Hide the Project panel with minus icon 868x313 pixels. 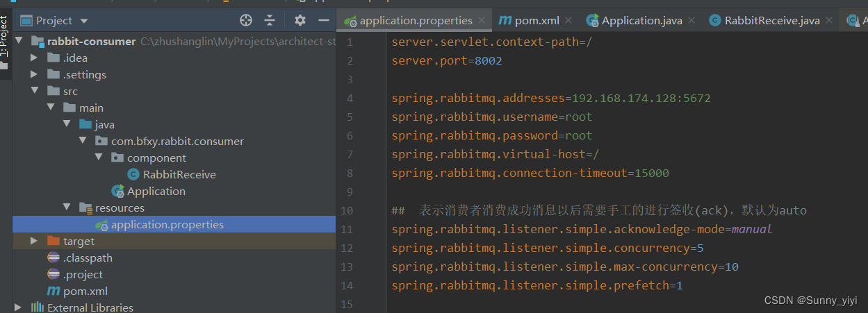pos(323,20)
